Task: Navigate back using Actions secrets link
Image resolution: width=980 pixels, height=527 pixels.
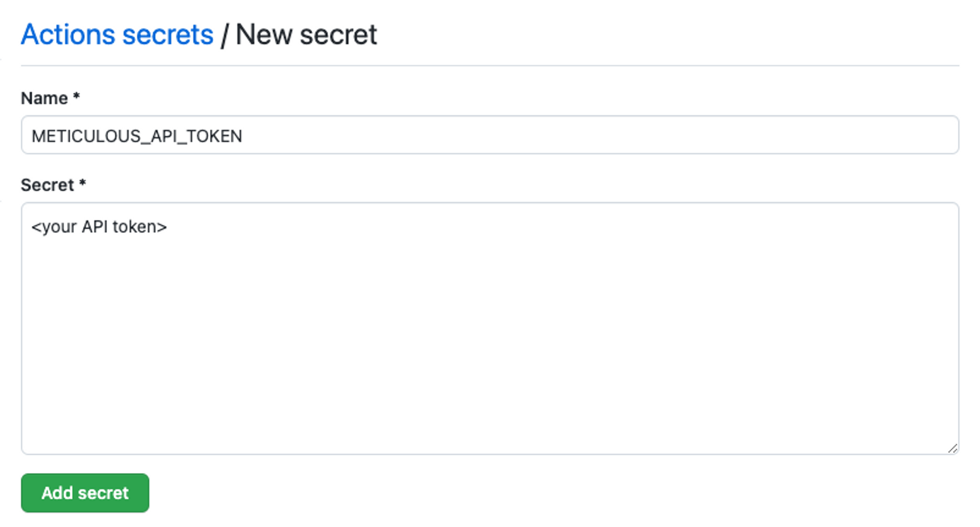Action: point(117,34)
